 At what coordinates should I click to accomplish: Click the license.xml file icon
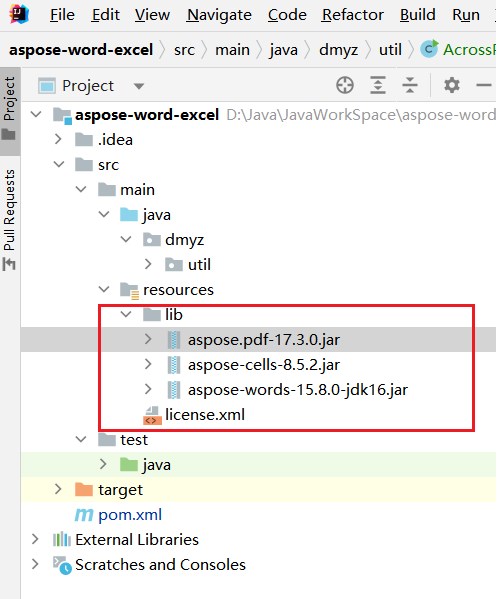[152, 416]
